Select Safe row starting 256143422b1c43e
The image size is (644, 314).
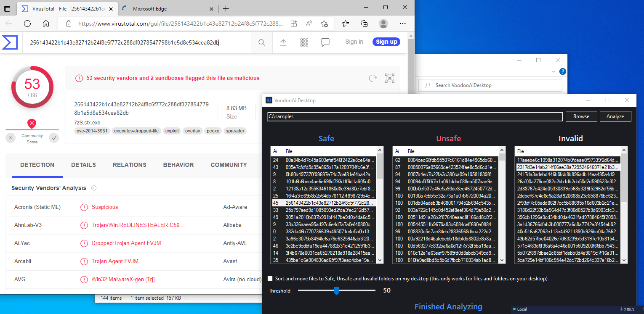(323, 203)
